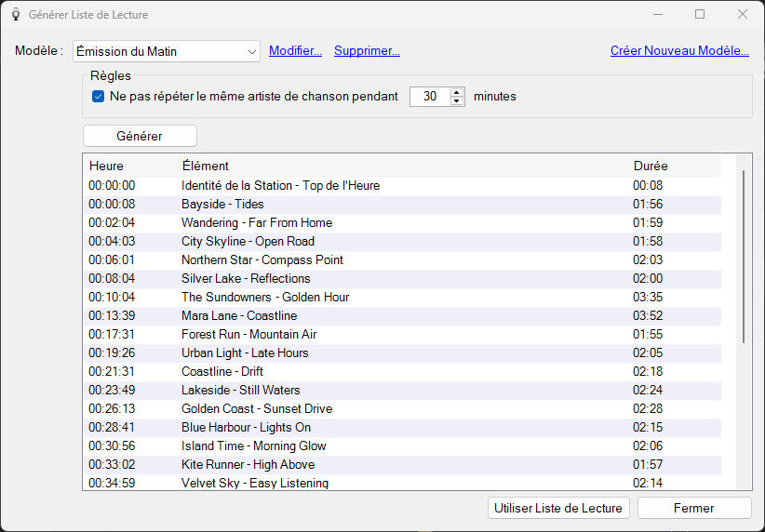Viewport: 765px width, 532px height.
Task: Click the time cell 00:13:39
Action: coord(112,315)
